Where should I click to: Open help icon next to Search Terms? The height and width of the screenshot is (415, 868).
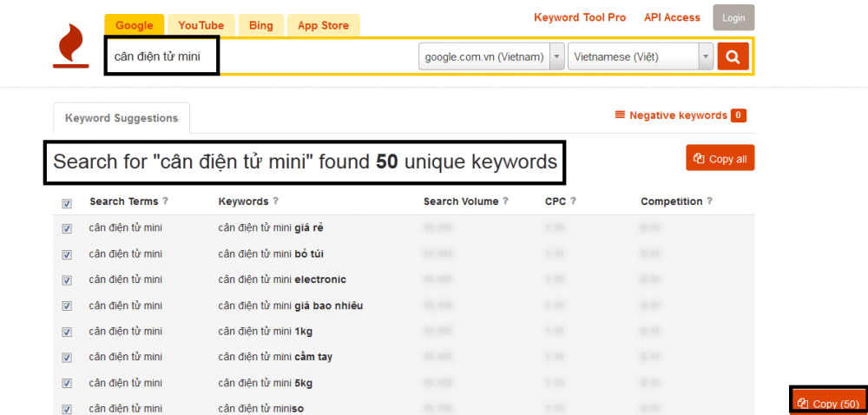tap(165, 201)
